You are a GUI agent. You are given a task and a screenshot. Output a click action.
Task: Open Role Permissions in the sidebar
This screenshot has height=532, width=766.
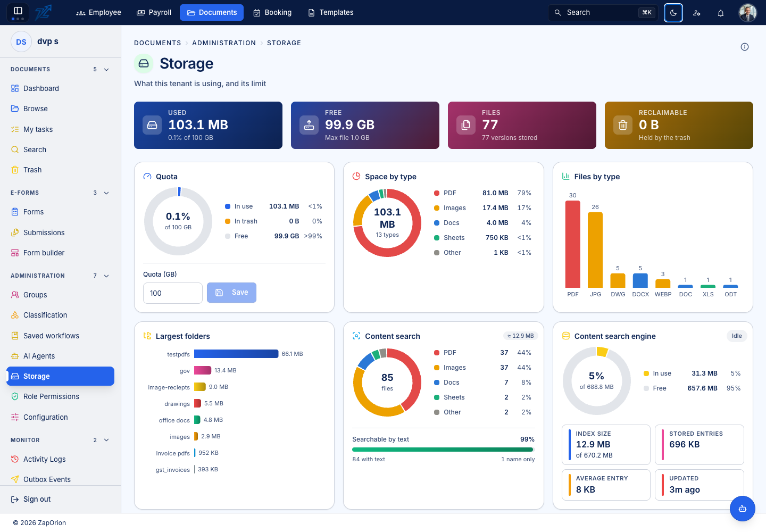pos(60,396)
